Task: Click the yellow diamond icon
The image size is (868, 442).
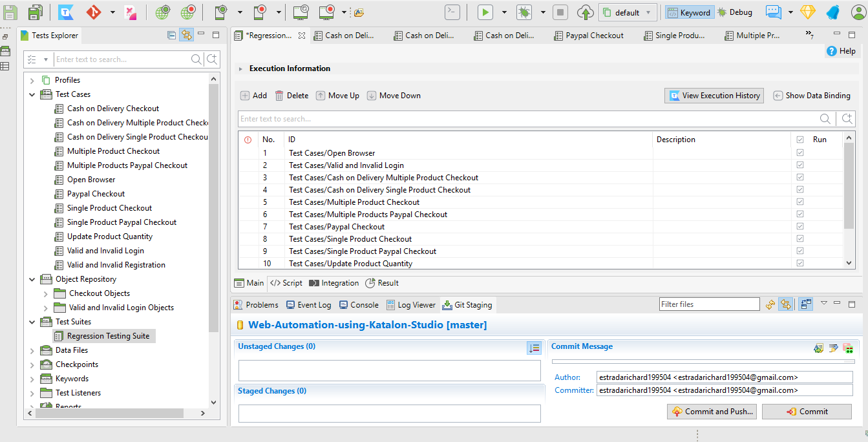Action: pos(809,12)
